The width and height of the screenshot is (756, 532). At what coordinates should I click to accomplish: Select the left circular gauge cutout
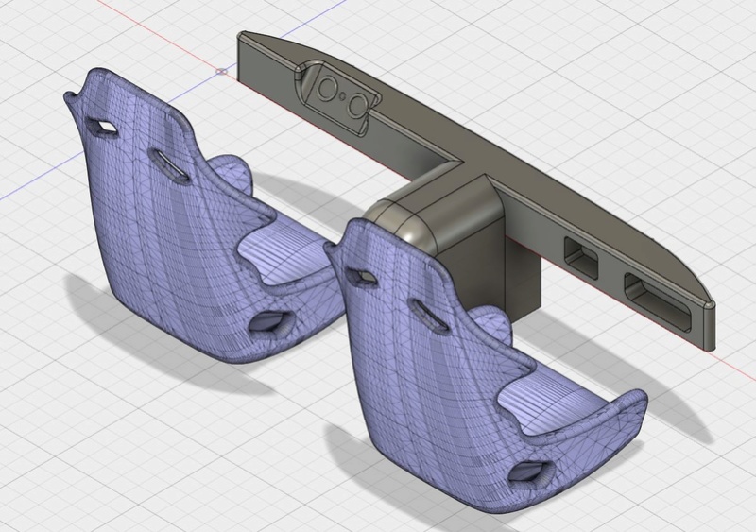coord(326,88)
